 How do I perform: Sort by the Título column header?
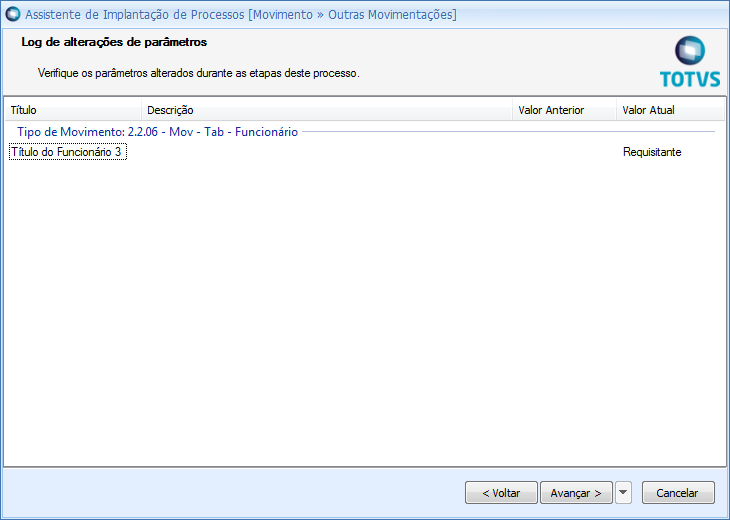pyautogui.click(x=73, y=110)
